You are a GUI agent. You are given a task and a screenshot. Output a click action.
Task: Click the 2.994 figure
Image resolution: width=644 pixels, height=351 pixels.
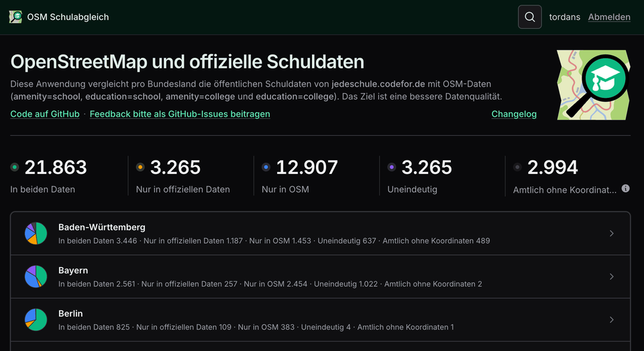[552, 167]
